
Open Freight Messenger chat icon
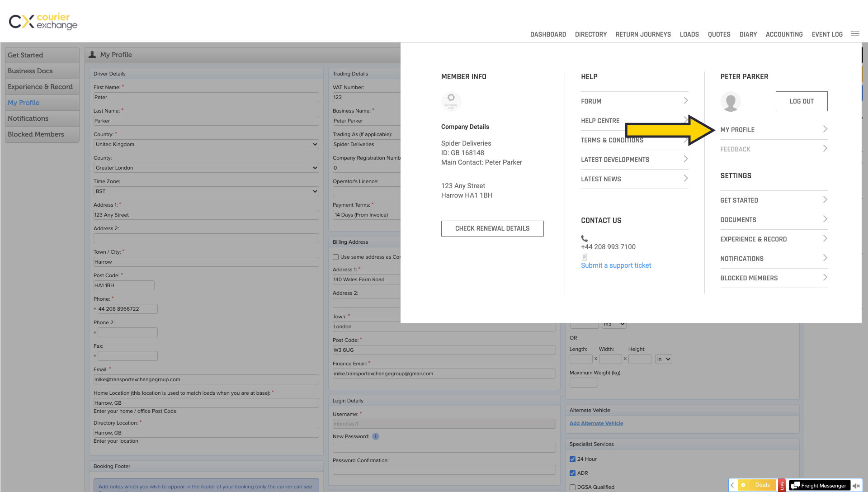pyautogui.click(x=795, y=486)
